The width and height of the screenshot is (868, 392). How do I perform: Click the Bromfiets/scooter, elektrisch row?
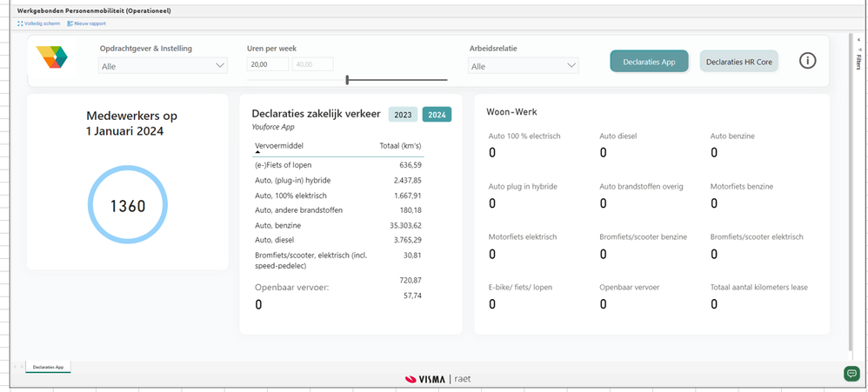tap(339, 260)
